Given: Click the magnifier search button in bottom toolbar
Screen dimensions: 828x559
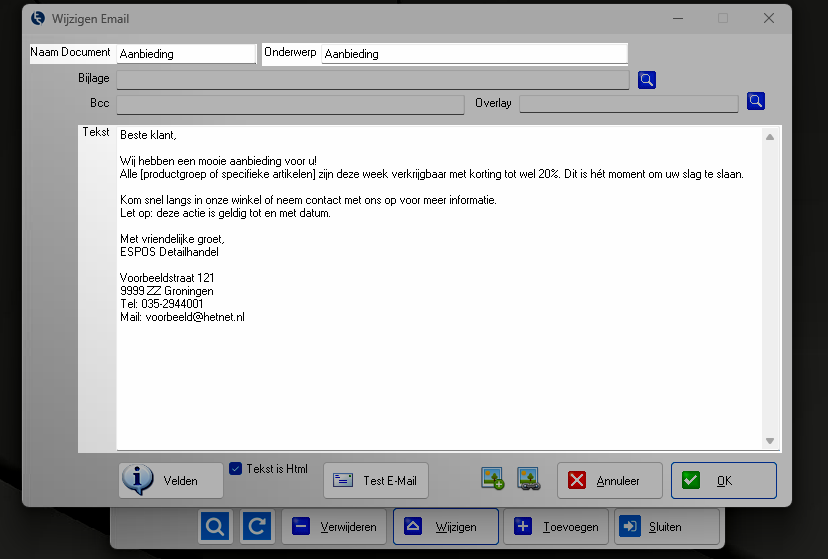Looking at the screenshot, I should (215, 526).
